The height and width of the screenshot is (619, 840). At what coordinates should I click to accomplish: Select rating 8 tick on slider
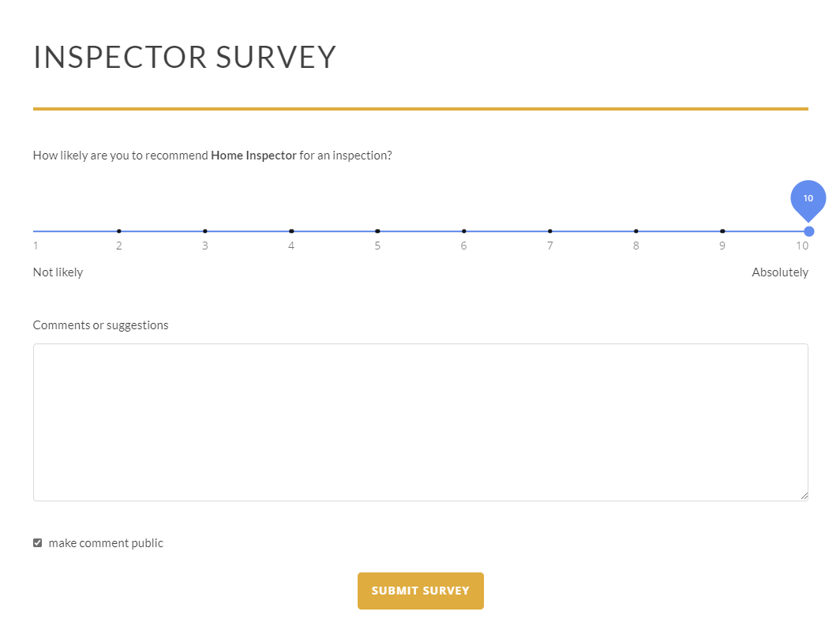[636, 231]
